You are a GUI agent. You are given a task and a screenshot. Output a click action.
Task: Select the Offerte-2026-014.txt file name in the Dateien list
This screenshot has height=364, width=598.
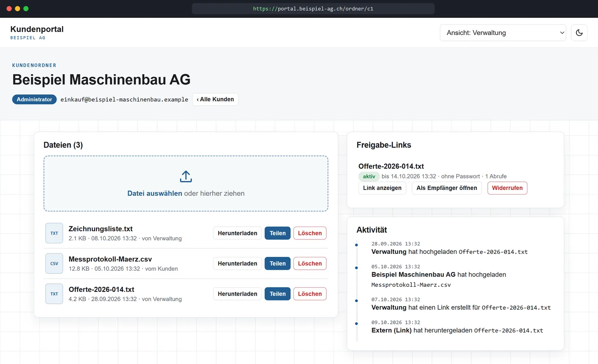coord(101,289)
